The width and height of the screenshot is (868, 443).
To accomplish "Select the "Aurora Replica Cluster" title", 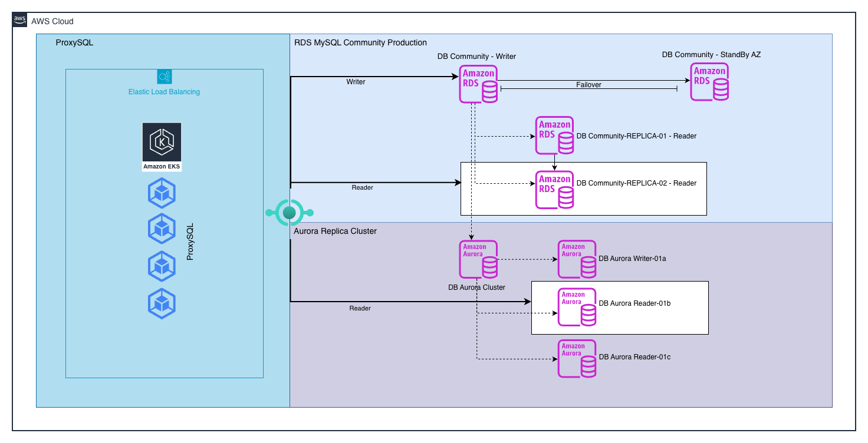I will (335, 231).
